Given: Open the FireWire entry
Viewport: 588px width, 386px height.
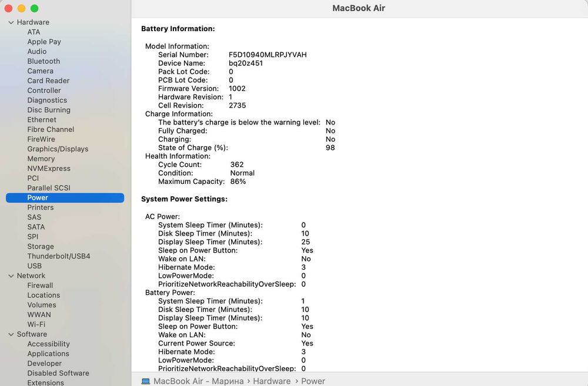Looking at the screenshot, I should point(41,139).
